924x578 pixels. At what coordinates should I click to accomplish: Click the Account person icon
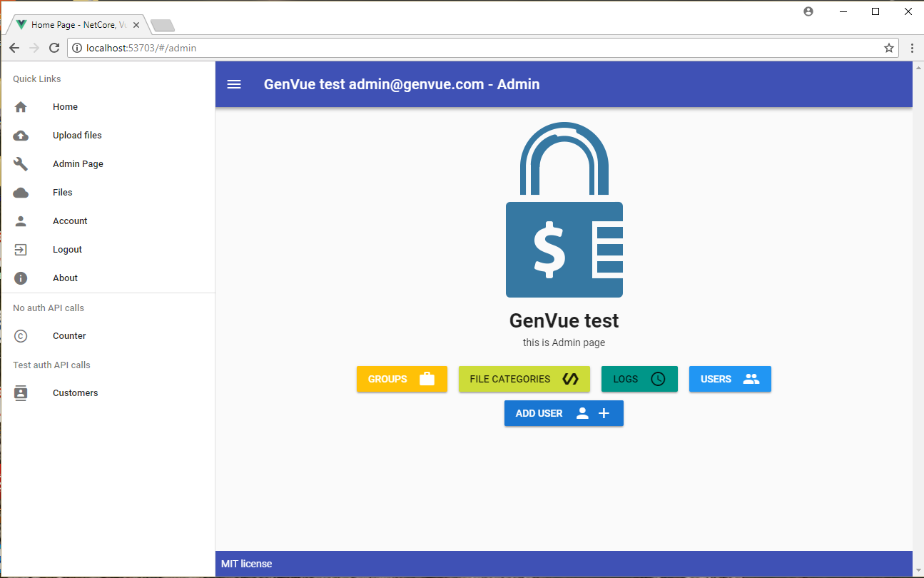point(21,221)
